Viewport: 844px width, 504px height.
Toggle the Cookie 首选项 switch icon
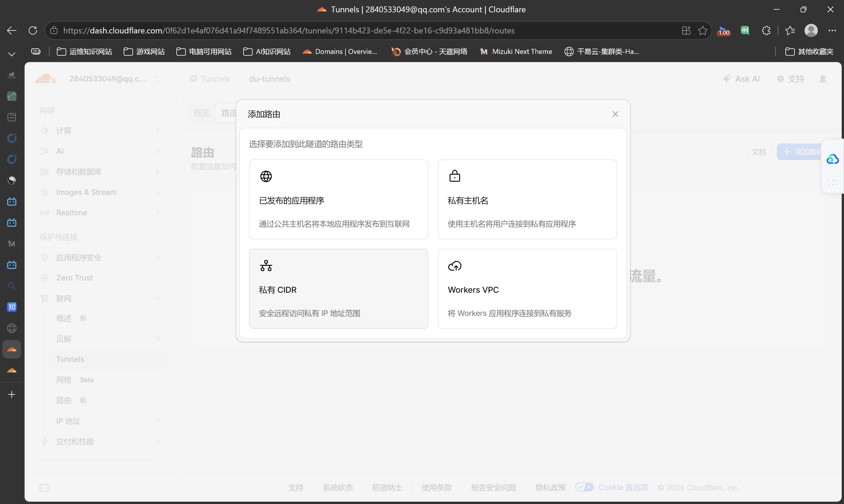pos(584,487)
